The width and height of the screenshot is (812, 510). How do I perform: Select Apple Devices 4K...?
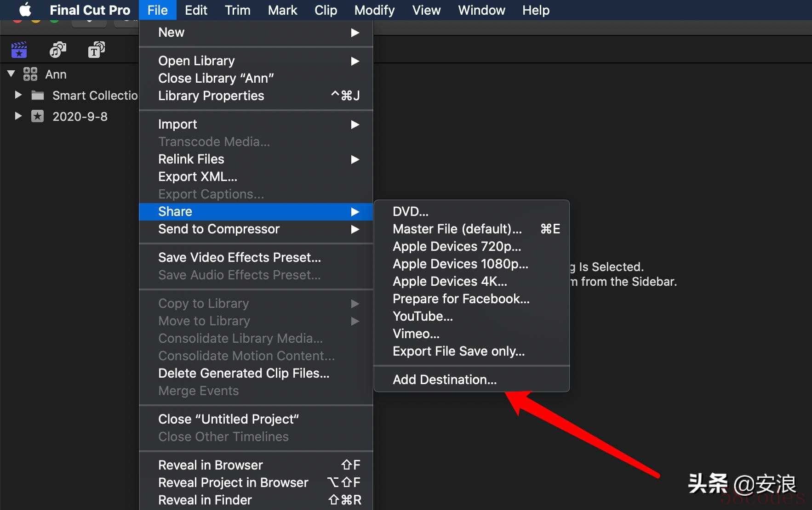472,282
